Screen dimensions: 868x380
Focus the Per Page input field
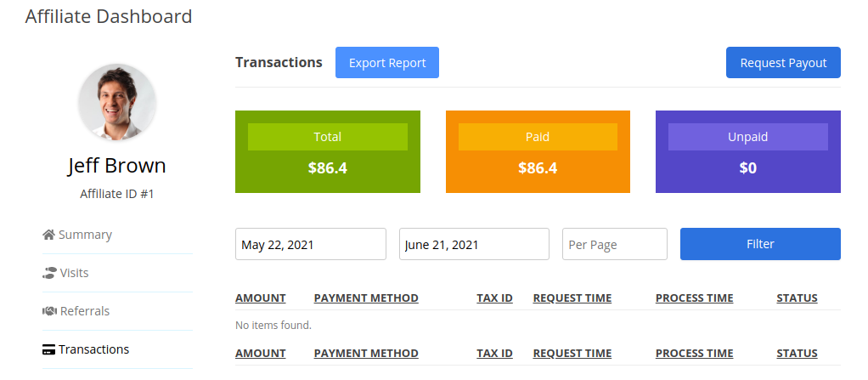[615, 244]
